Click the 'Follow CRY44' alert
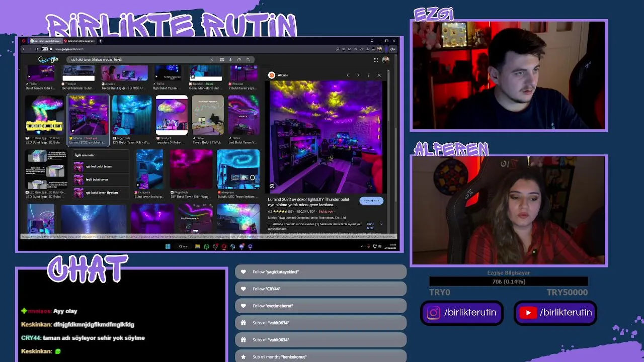 320,289
